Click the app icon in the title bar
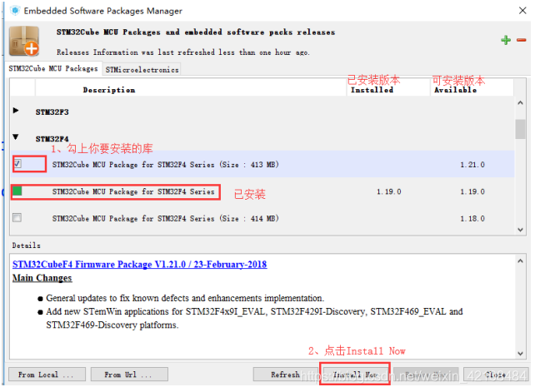The width and height of the screenshot is (535, 392). coord(15,11)
